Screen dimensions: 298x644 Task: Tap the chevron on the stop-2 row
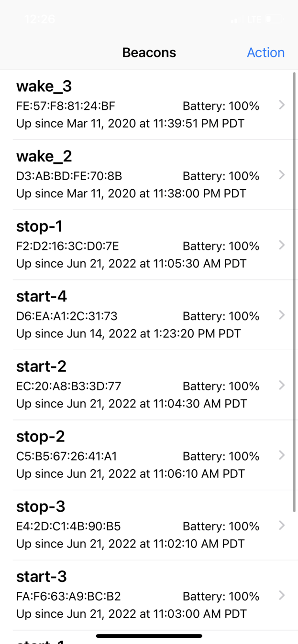pyautogui.click(x=282, y=455)
